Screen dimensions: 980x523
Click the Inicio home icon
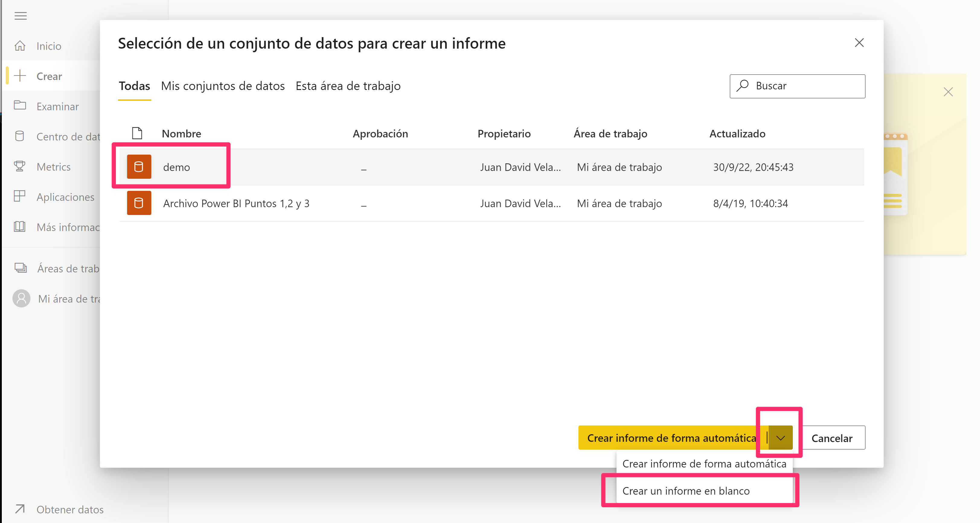20,46
